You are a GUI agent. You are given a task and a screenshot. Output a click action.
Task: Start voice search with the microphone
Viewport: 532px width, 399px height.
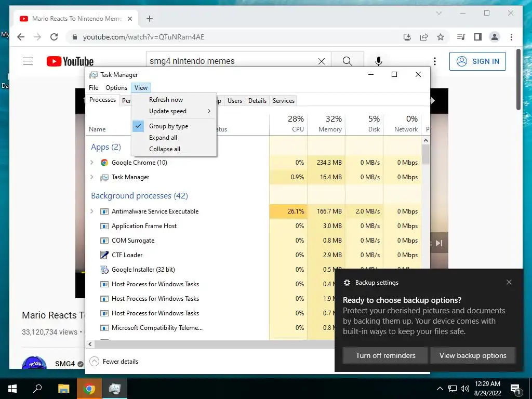point(379,61)
